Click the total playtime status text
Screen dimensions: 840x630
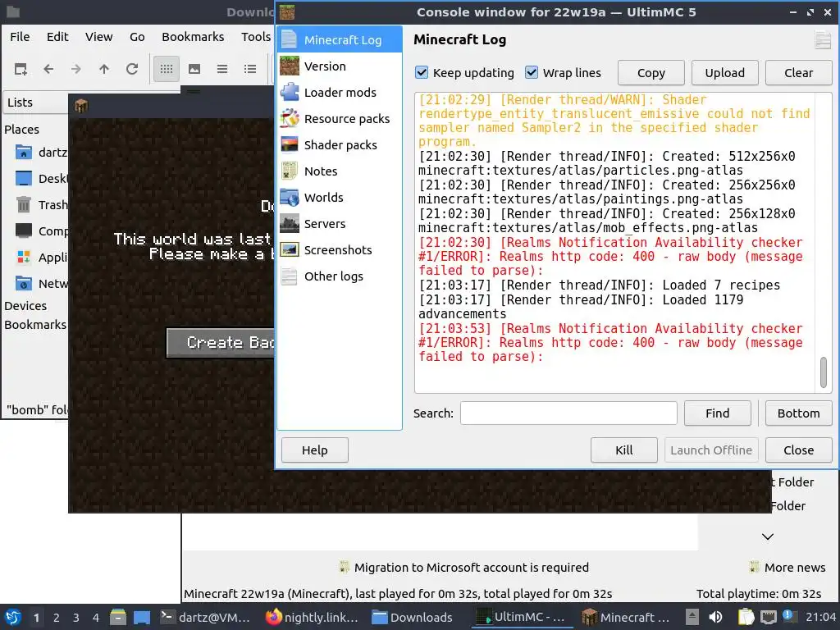click(x=759, y=594)
